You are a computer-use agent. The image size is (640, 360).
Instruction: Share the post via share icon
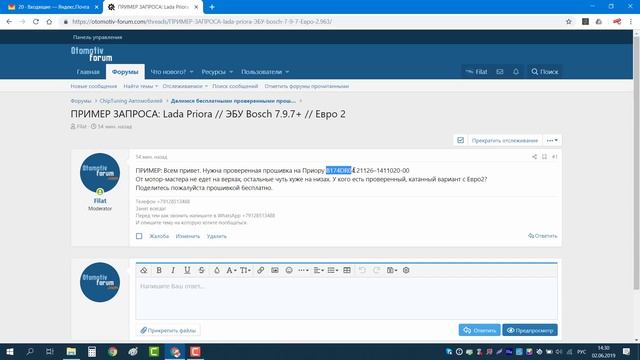point(534,157)
